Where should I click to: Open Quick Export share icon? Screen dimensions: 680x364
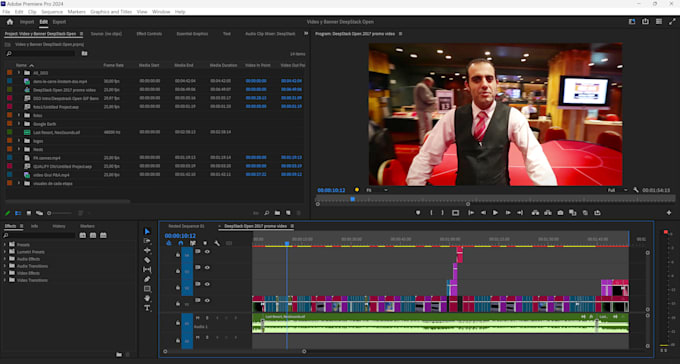click(645, 22)
